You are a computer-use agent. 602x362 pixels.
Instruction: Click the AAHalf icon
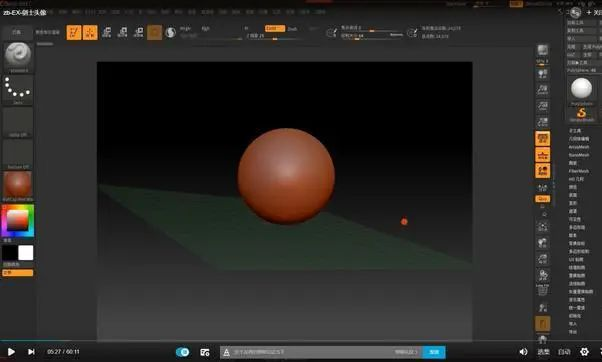point(542,122)
